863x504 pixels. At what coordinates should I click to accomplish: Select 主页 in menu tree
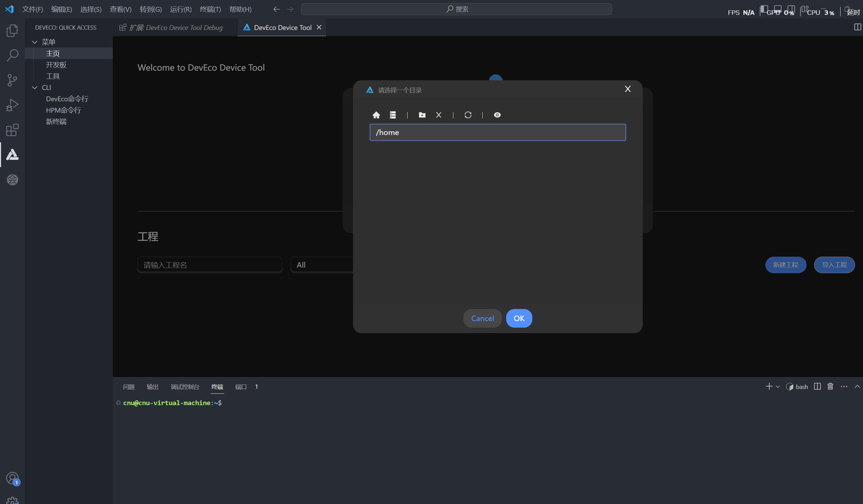[x=53, y=53]
